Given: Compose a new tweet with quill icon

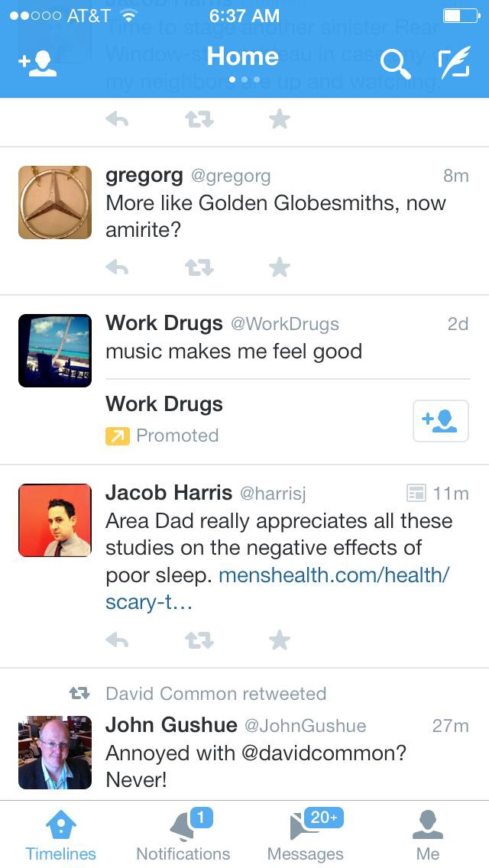Looking at the screenshot, I should tap(454, 63).
